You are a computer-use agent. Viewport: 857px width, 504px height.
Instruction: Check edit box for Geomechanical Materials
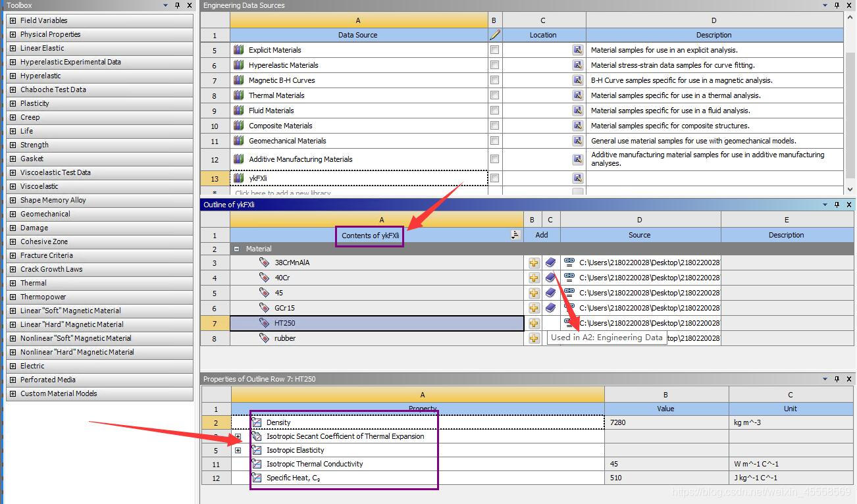click(494, 140)
